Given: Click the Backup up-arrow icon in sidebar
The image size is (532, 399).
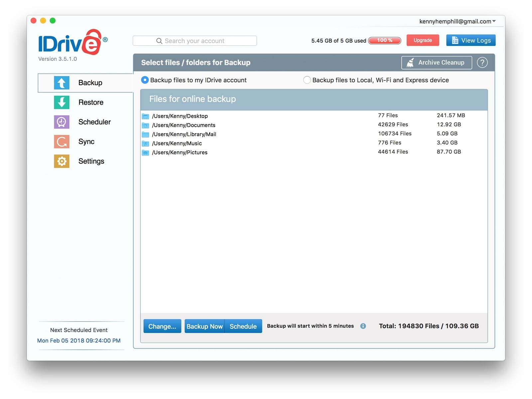Looking at the screenshot, I should click(x=62, y=83).
